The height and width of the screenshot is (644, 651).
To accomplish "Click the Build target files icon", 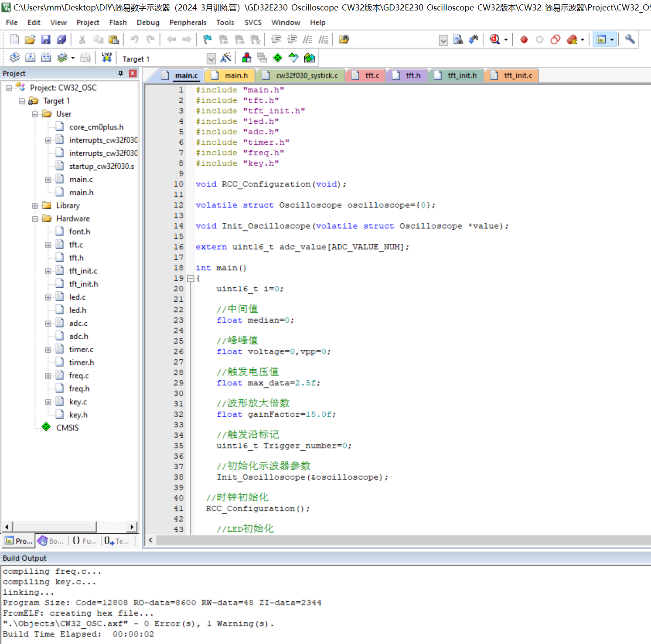I will coord(30,58).
